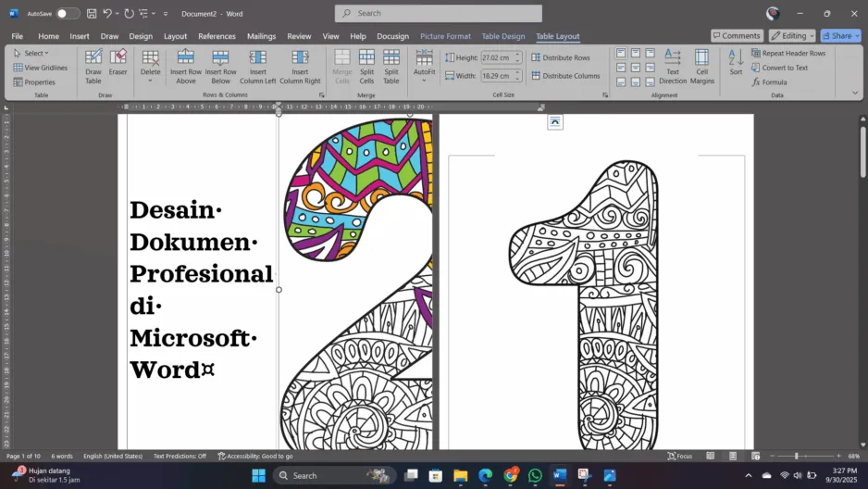The width and height of the screenshot is (868, 489).
Task: Click the Width value field
Action: [x=497, y=76]
